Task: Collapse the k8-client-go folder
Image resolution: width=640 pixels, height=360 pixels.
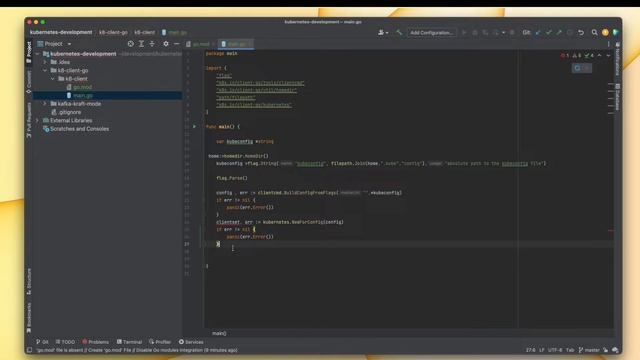Action: [45, 70]
